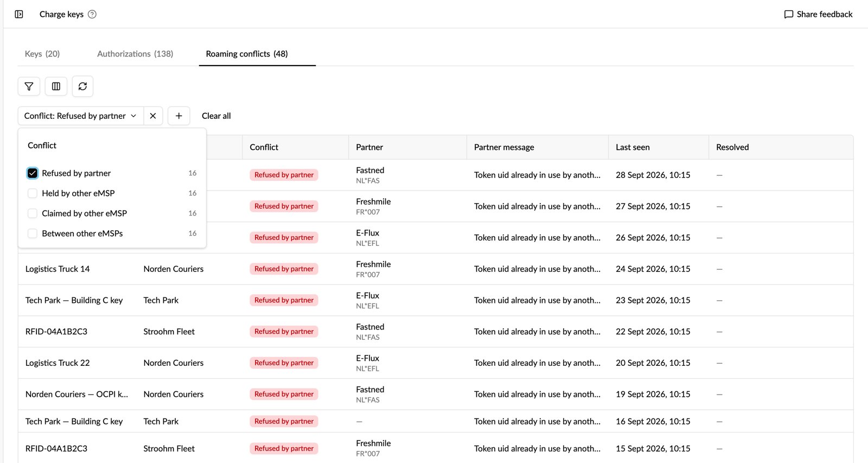Add another filter with plus button
The width and height of the screenshot is (868, 463).
click(178, 116)
